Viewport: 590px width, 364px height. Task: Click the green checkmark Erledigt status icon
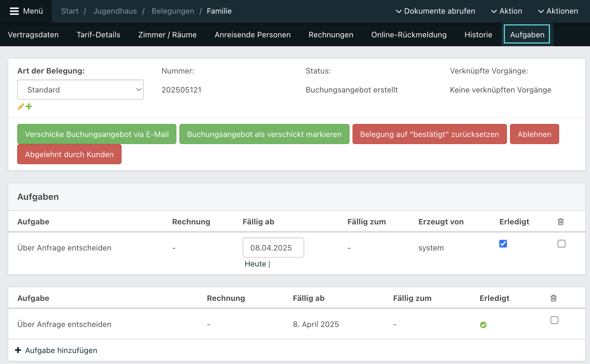(x=483, y=325)
